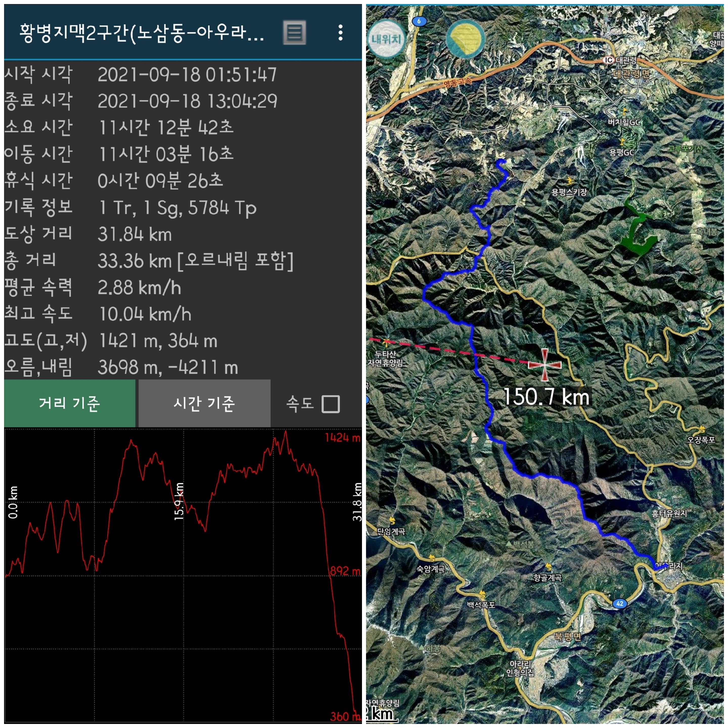728x728 pixels.
Task: Click the red crosshair map marker
Action: (544, 364)
